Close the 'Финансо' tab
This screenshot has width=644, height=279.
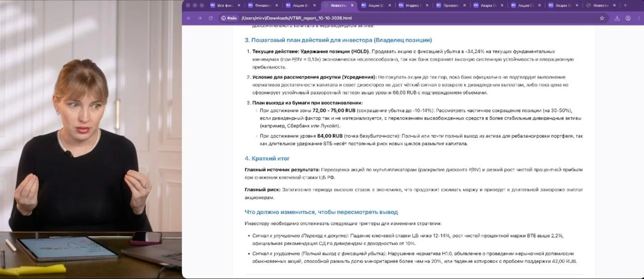276,6
